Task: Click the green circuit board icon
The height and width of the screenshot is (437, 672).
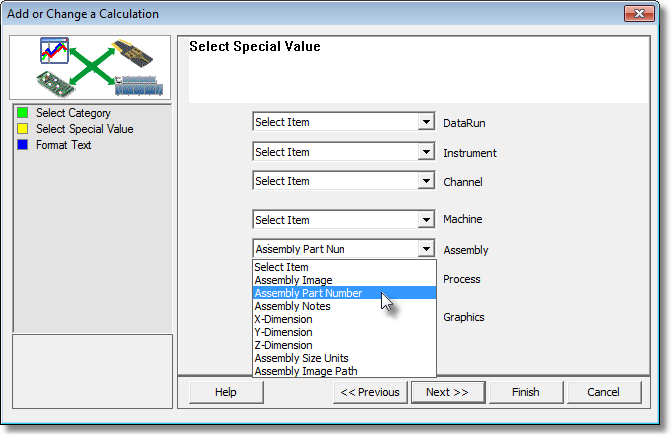Action: [56, 84]
